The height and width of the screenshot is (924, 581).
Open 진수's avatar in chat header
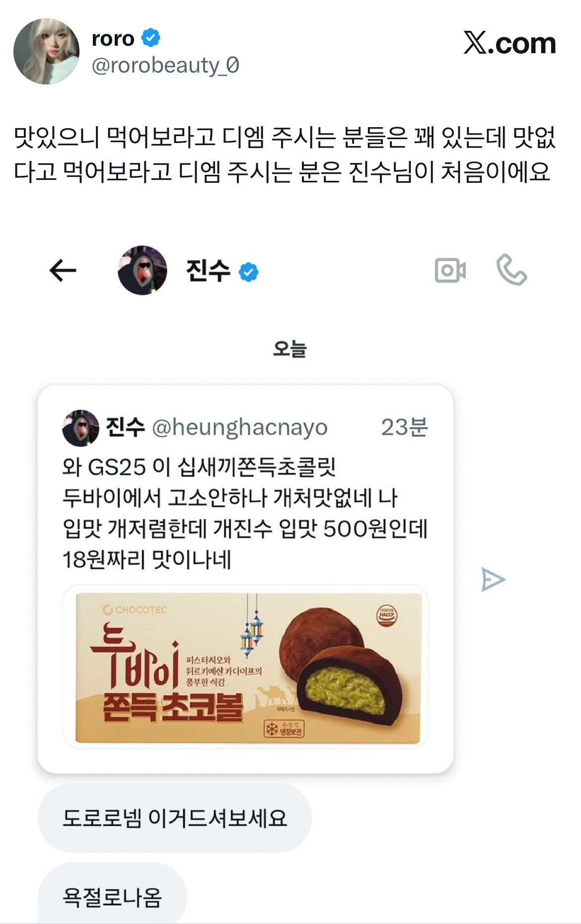pyautogui.click(x=143, y=270)
